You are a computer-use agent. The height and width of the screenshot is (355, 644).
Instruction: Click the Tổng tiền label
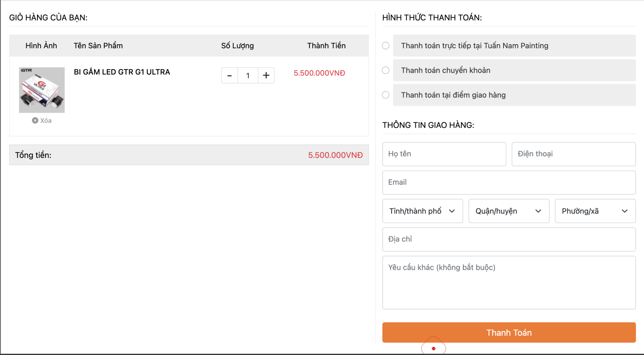(33, 155)
